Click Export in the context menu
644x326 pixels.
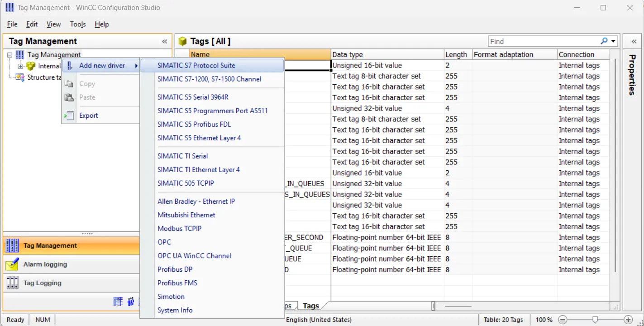pyautogui.click(x=100, y=115)
